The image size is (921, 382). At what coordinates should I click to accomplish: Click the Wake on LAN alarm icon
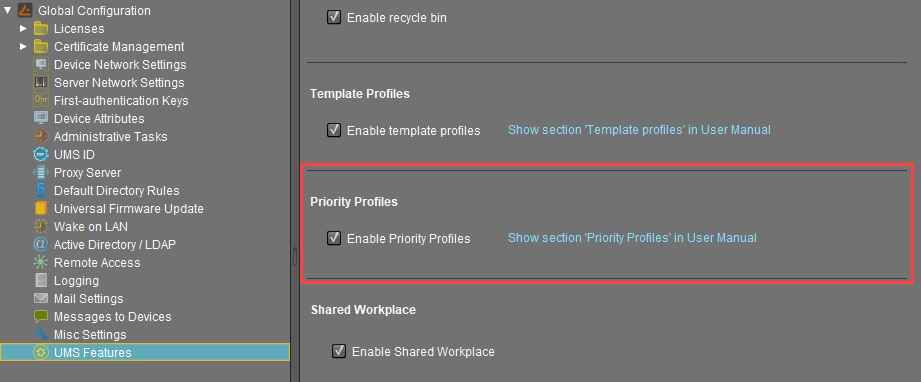click(x=41, y=226)
